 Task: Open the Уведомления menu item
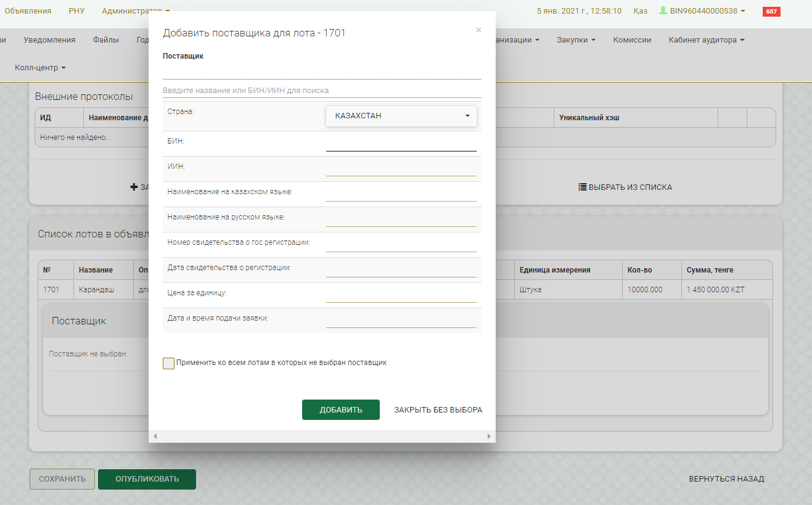point(49,40)
